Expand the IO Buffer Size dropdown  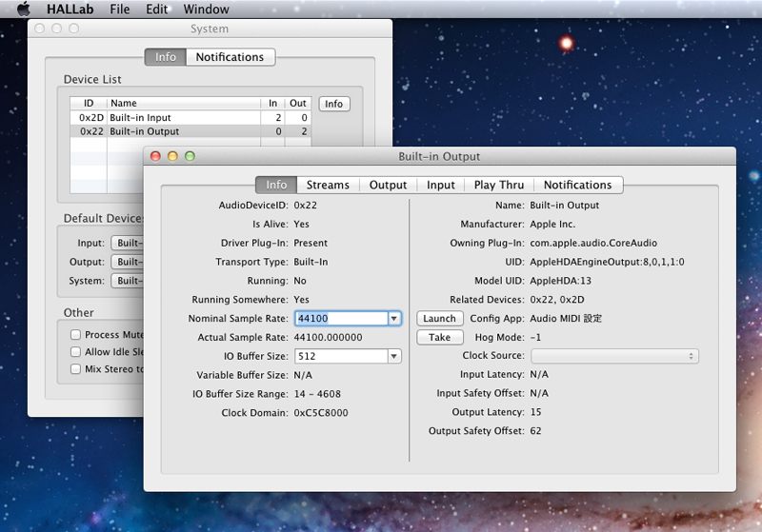394,356
